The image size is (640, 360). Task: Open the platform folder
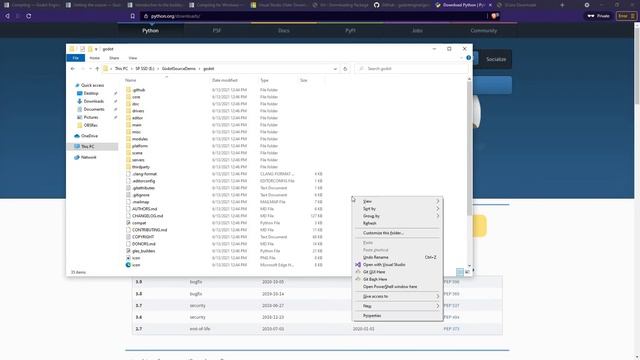tap(140, 146)
